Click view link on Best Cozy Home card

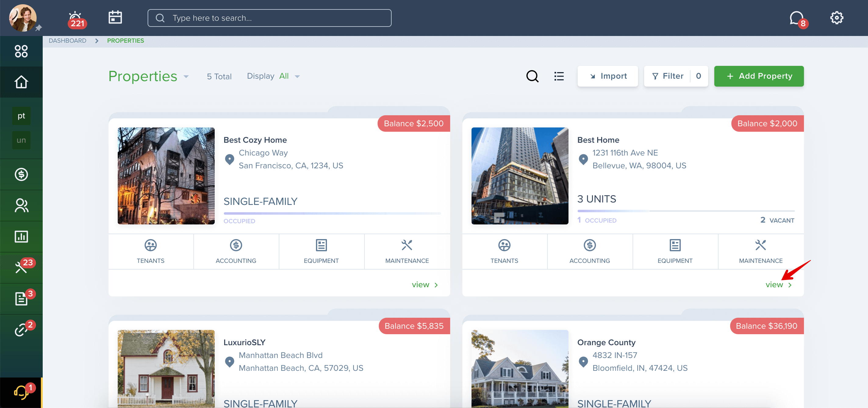425,285
